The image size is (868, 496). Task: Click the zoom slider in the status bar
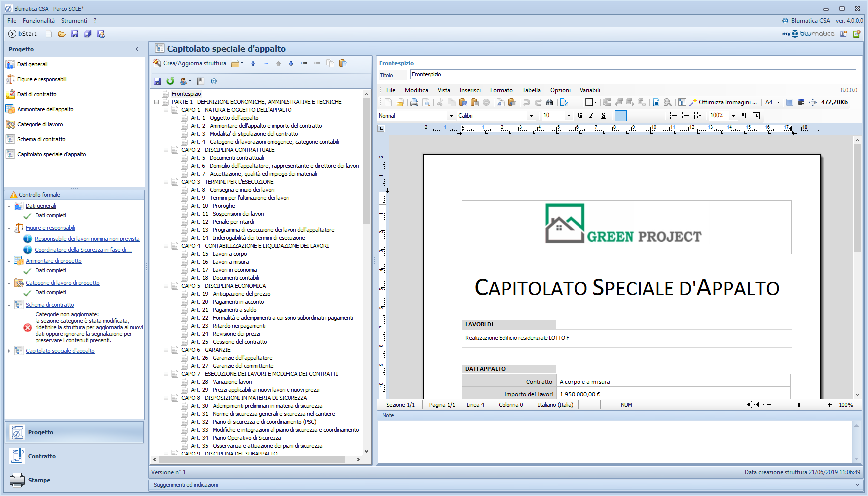click(799, 405)
